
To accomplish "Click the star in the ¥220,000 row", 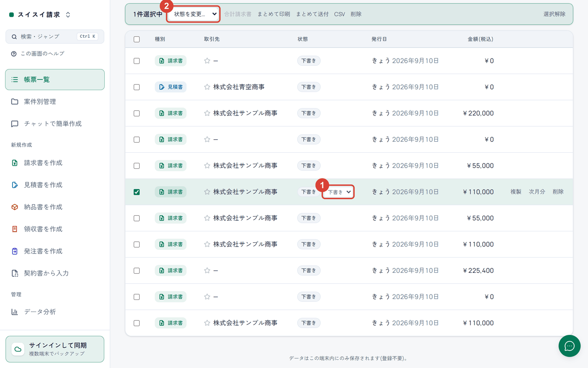I will [207, 113].
